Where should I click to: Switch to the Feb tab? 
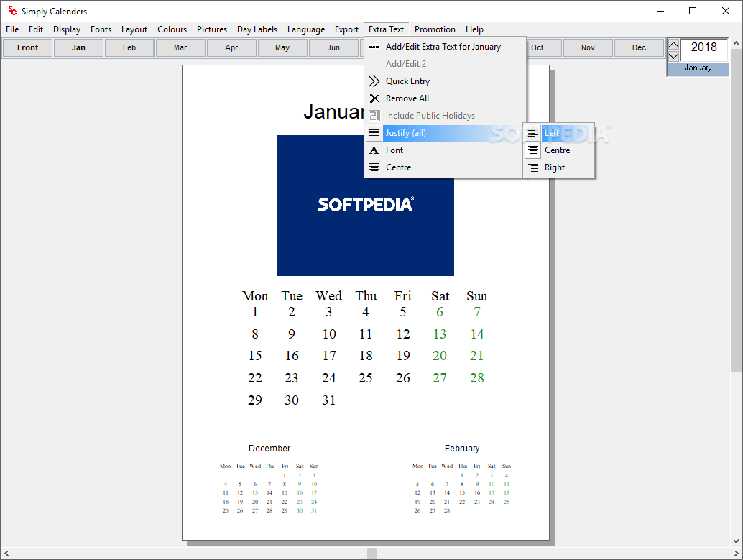(129, 47)
